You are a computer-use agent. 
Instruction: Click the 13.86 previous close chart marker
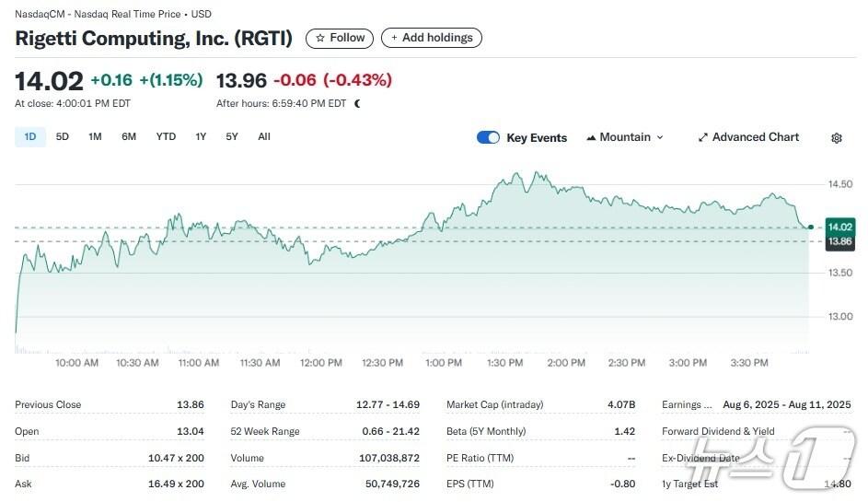[839, 240]
